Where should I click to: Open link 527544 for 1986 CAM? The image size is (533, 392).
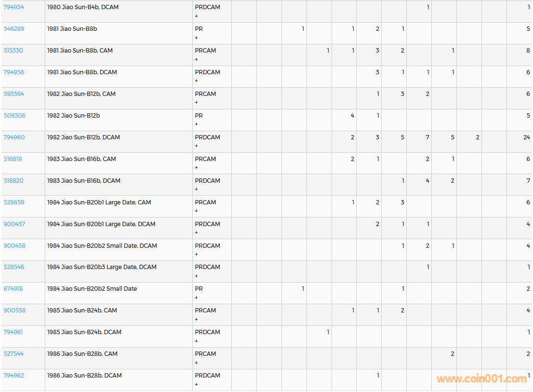[x=13, y=354]
